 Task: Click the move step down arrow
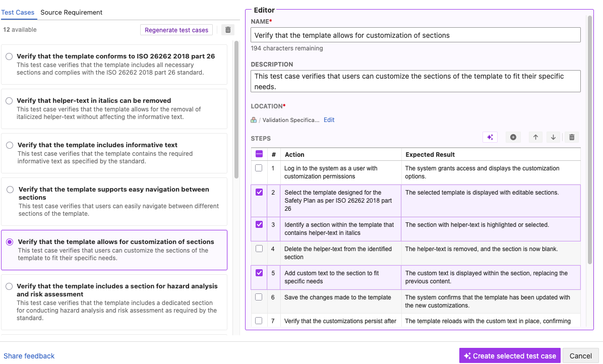553,137
